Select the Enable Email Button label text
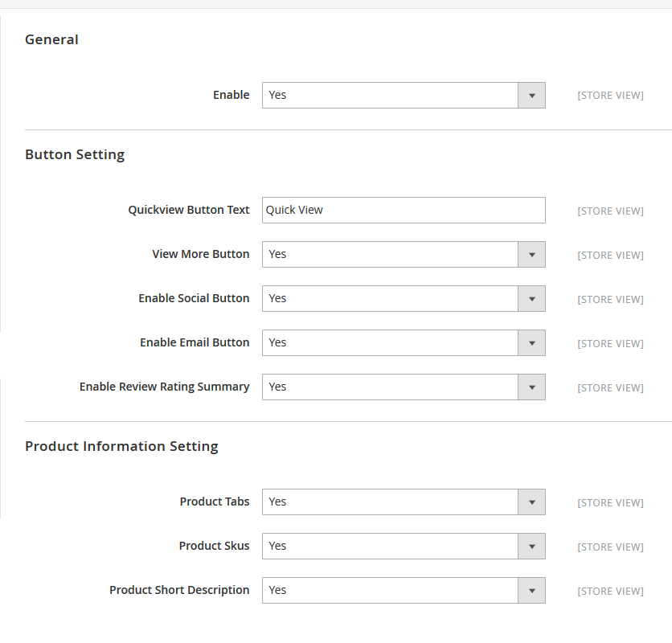Viewport: 672px width, 643px height. point(195,342)
